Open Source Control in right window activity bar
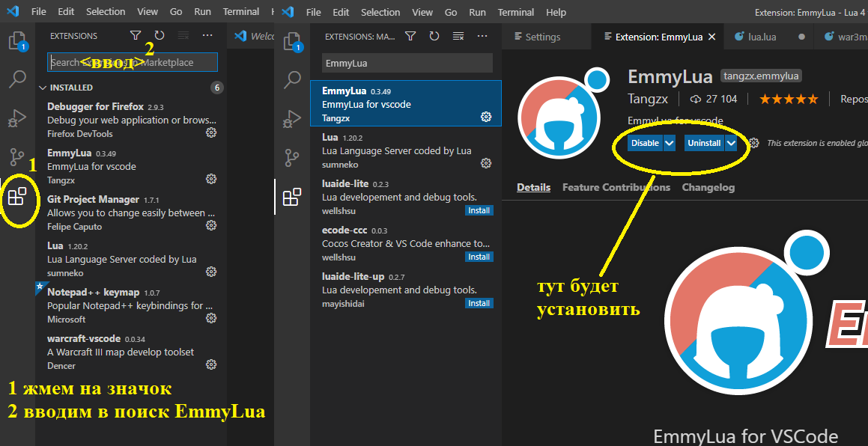868x446 pixels. click(x=292, y=157)
